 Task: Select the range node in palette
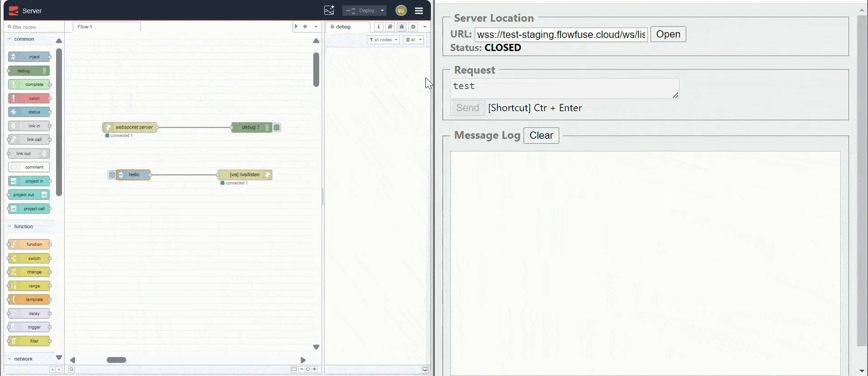[29, 286]
